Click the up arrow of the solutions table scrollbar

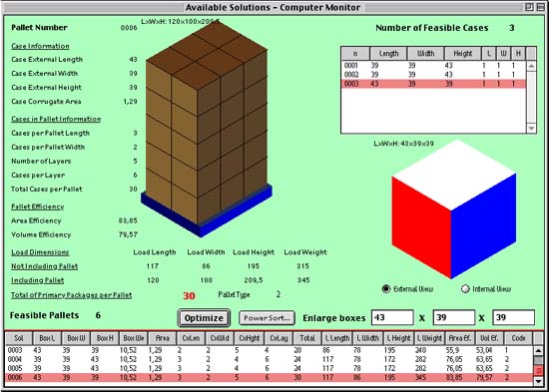(538, 350)
